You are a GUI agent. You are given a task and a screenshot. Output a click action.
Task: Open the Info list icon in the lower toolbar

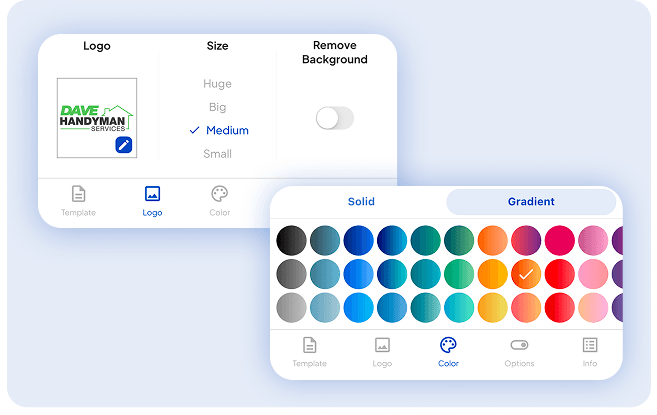pyautogui.click(x=590, y=345)
